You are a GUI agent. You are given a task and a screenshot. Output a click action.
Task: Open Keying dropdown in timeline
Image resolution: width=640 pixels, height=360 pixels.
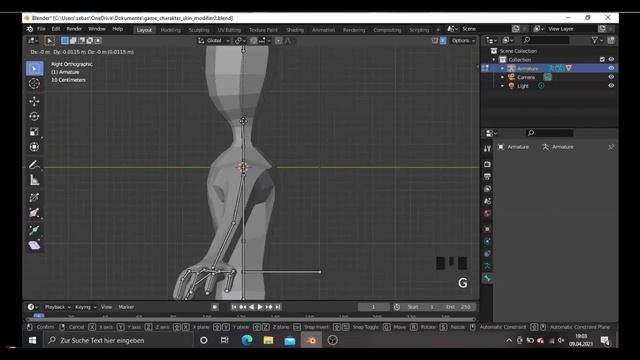[x=85, y=307]
